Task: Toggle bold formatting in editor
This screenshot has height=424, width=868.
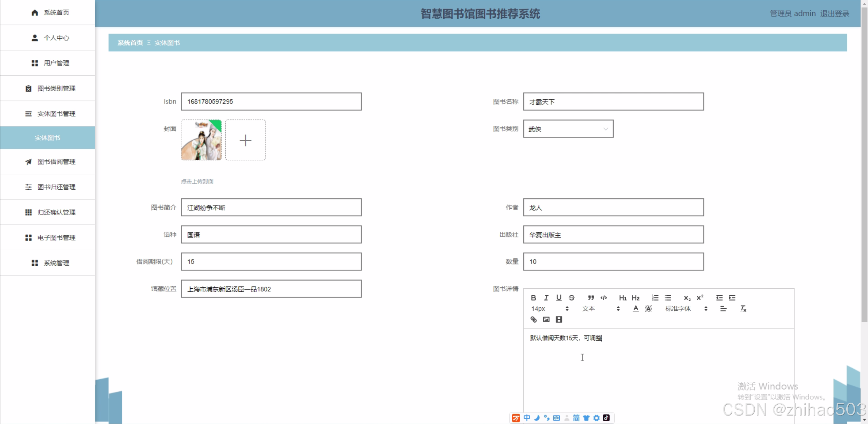Action: pos(533,298)
